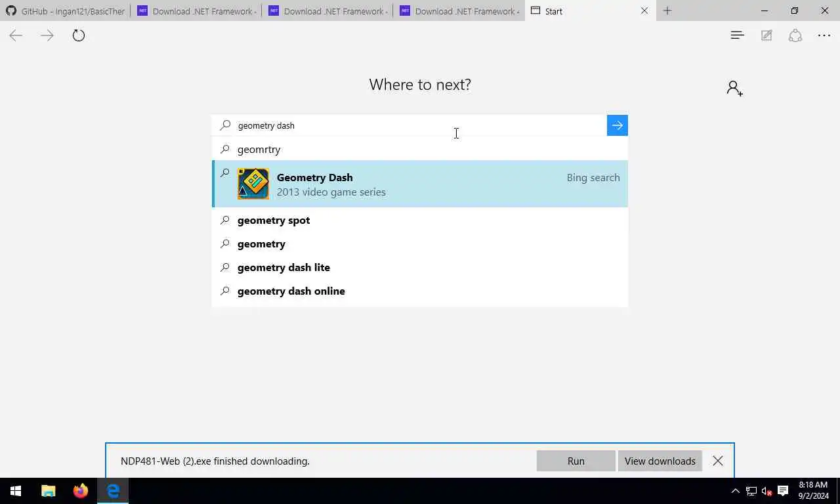Close the Start tab

(x=644, y=10)
